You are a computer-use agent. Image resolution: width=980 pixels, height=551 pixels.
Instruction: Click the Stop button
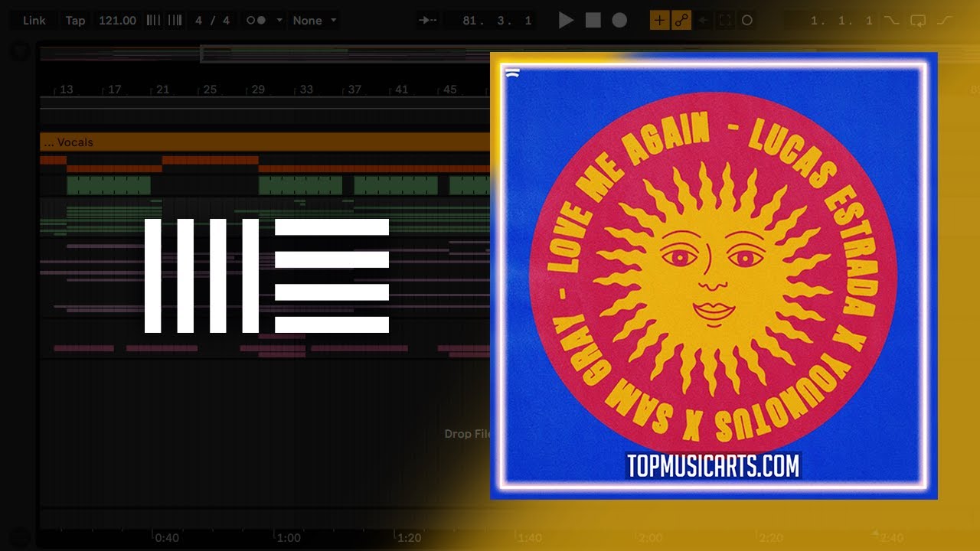[x=593, y=21]
